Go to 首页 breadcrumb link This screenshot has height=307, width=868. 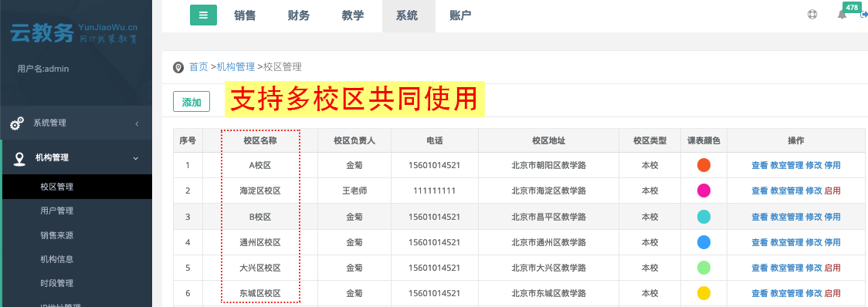pyautogui.click(x=198, y=67)
